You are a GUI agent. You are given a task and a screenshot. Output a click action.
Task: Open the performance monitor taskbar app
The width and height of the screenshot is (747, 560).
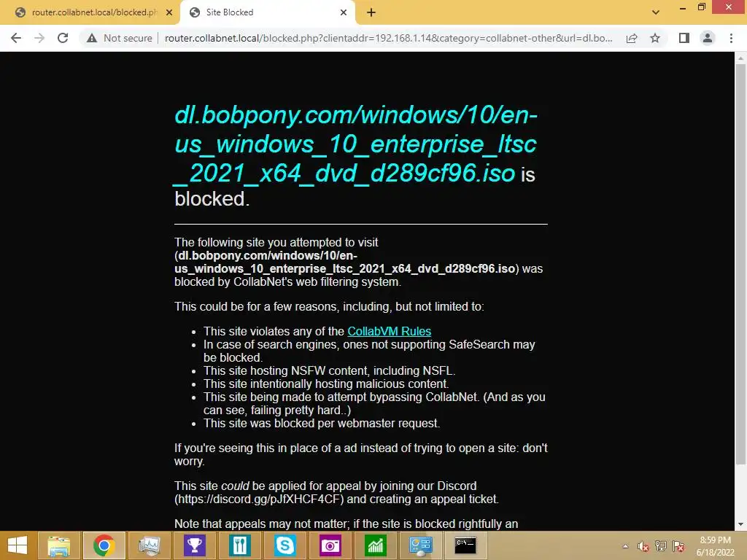point(149,545)
